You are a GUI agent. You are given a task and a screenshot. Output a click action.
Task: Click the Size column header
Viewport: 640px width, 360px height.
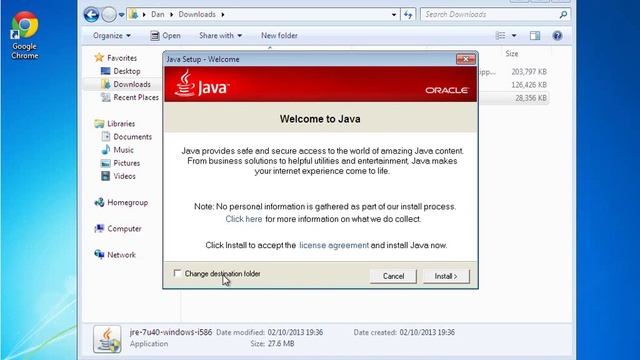pos(511,54)
